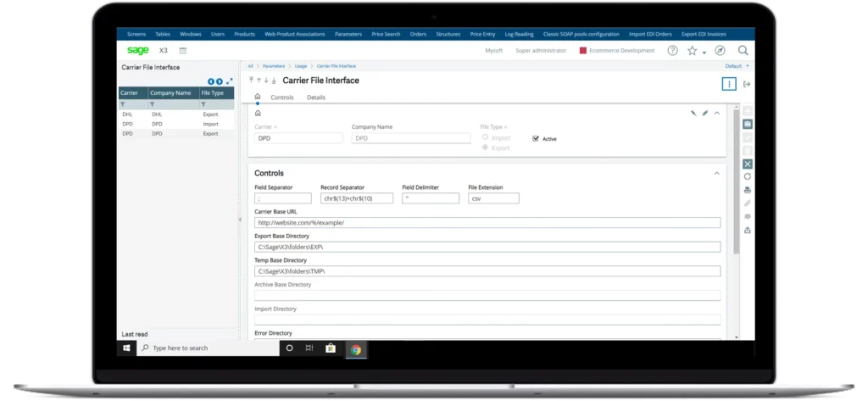This screenshot has width=868, height=401.
Task: Open the help question-mark icon
Action: [672, 50]
